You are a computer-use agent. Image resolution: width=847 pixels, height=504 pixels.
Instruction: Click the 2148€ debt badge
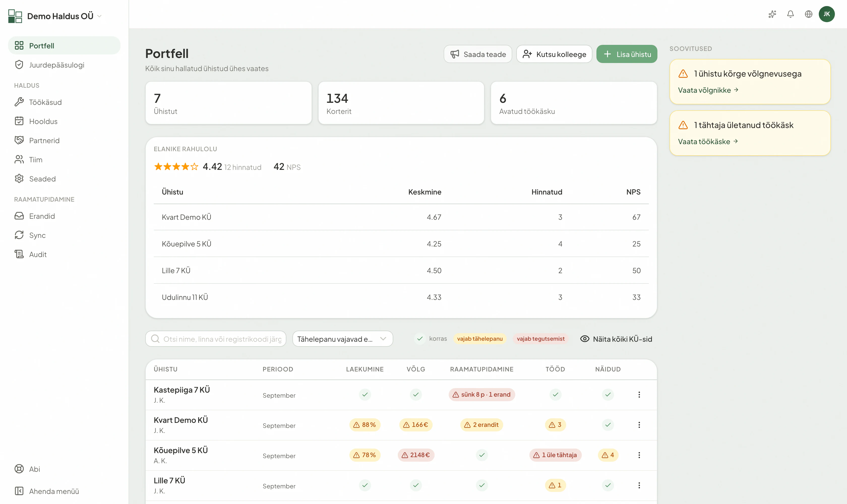[x=416, y=455]
